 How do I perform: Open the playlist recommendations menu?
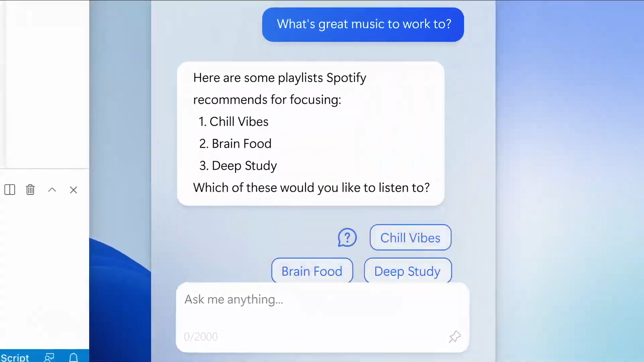(347, 237)
